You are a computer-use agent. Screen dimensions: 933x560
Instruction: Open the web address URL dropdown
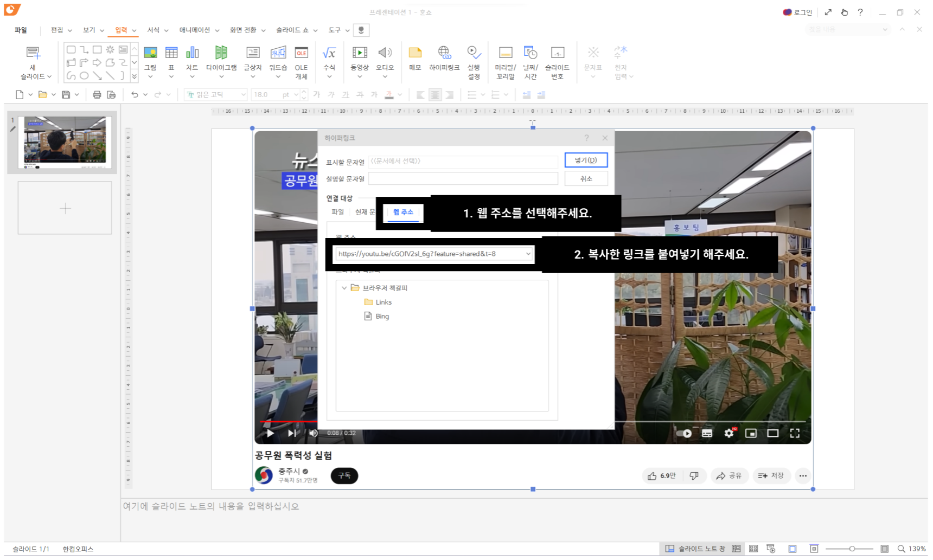[528, 254]
